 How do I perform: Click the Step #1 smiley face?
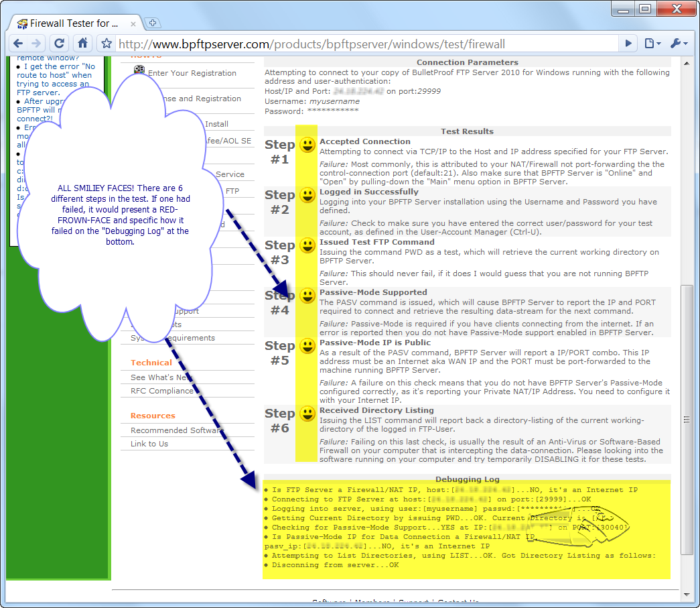(x=307, y=145)
